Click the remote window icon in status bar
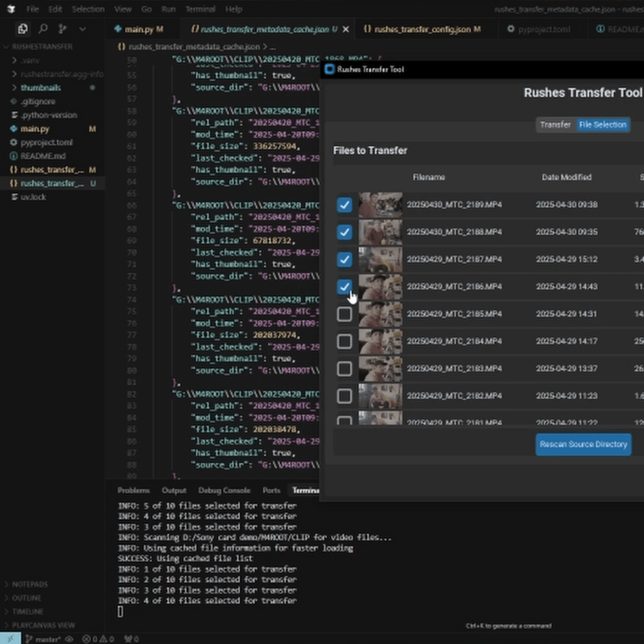 click(10, 639)
